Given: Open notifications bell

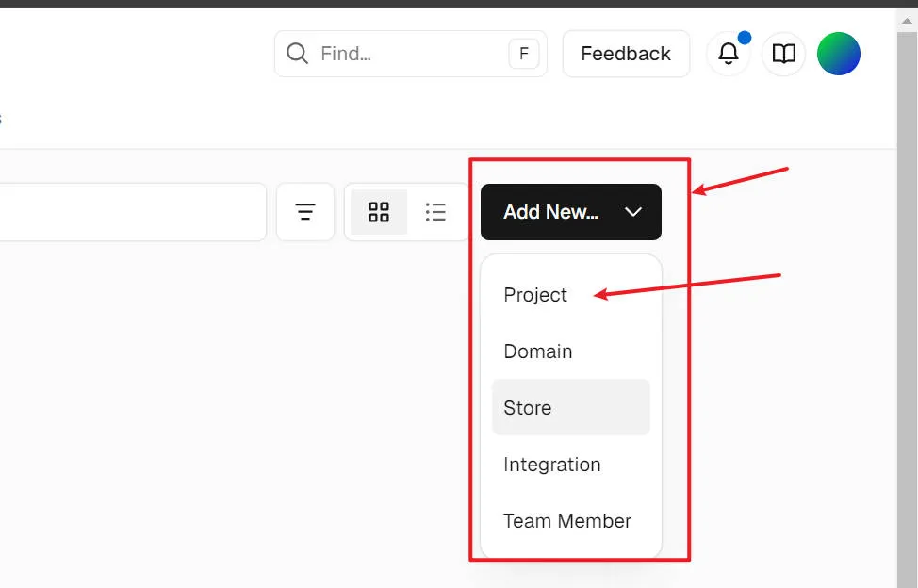Looking at the screenshot, I should [729, 54].
